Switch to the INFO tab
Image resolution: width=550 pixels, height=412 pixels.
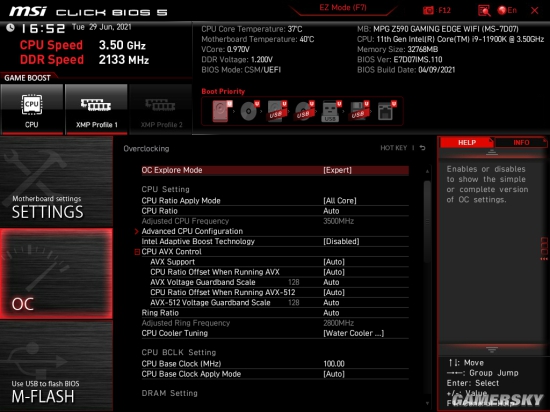[521, 142]
